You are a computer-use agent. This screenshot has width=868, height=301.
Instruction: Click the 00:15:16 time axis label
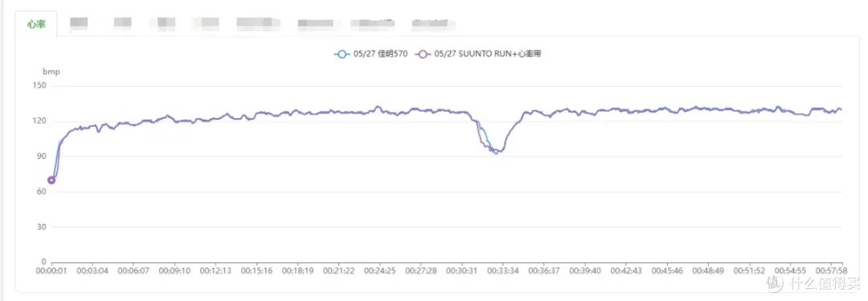click(257, 271)
